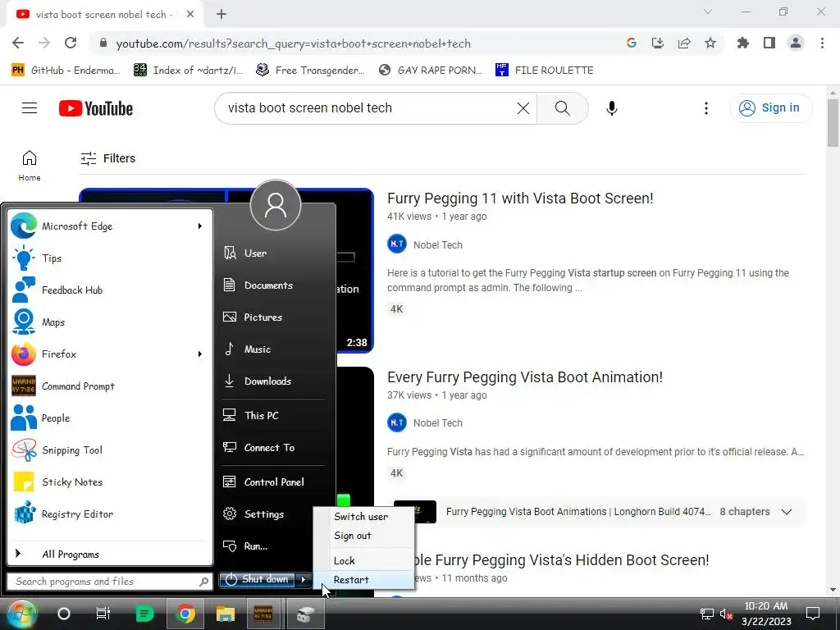Go back in Chrome
840x630 pixels.
pyautogui.click(x=18, y=43)
